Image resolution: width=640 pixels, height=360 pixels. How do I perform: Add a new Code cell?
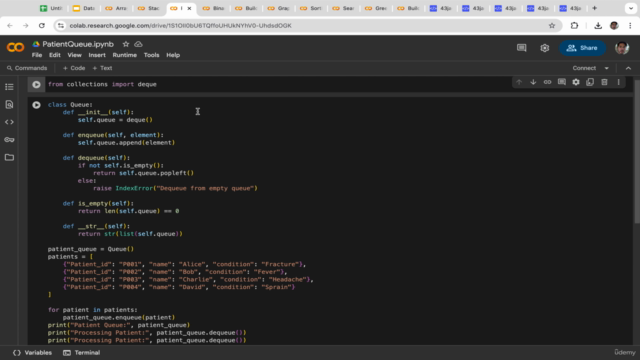click(74, 68)
